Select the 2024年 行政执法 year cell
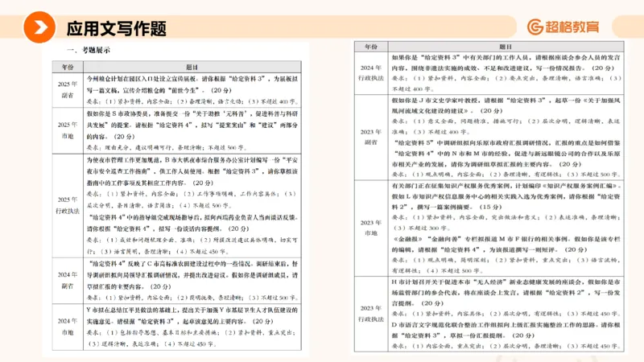The image size is (644, 362). [371, 73]
